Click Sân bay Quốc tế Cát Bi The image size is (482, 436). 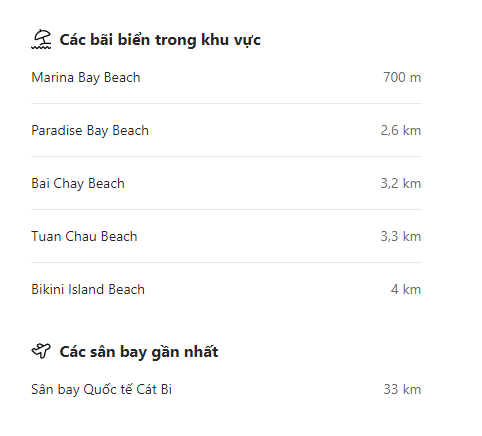(102, 389)
